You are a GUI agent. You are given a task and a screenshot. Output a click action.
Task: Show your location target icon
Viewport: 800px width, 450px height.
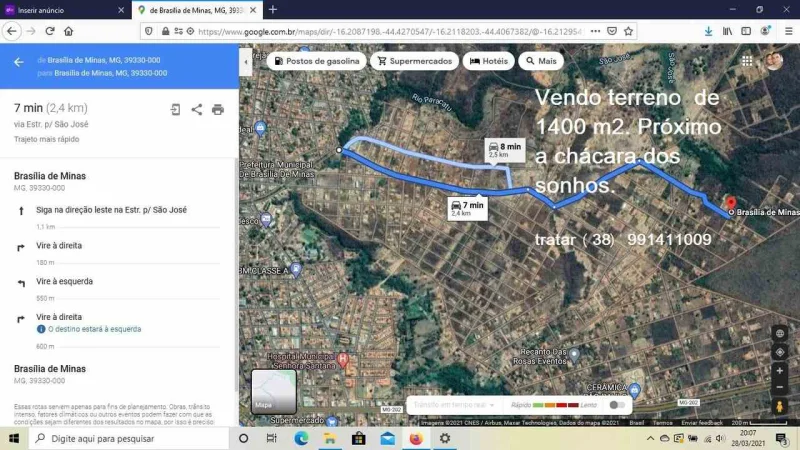click(x=780, y=352)
